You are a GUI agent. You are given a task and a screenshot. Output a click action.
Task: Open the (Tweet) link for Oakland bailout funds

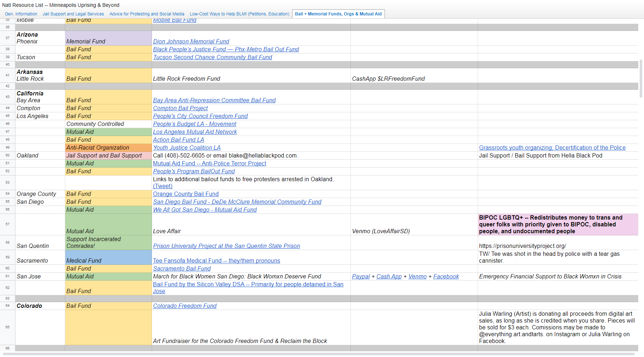(x=163, y=186)
